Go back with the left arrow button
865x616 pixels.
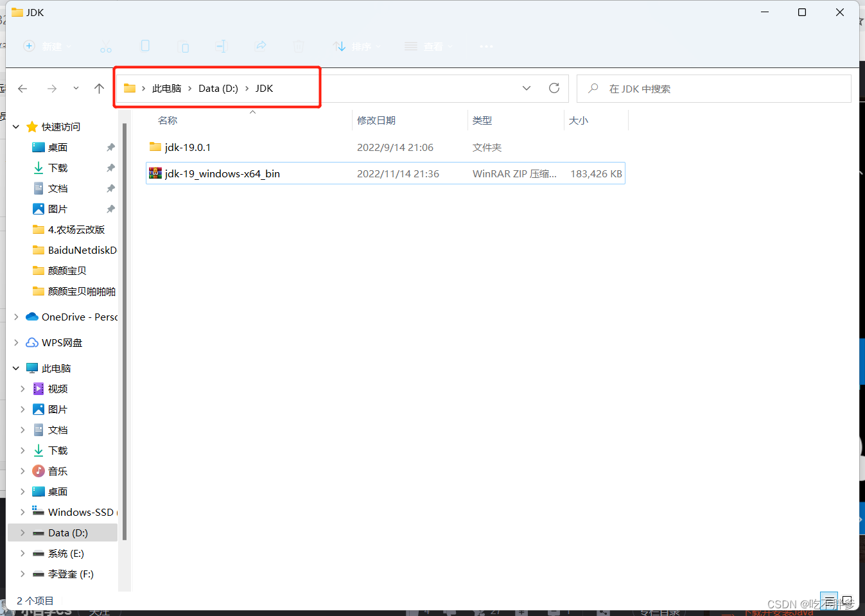coord(22,89)
